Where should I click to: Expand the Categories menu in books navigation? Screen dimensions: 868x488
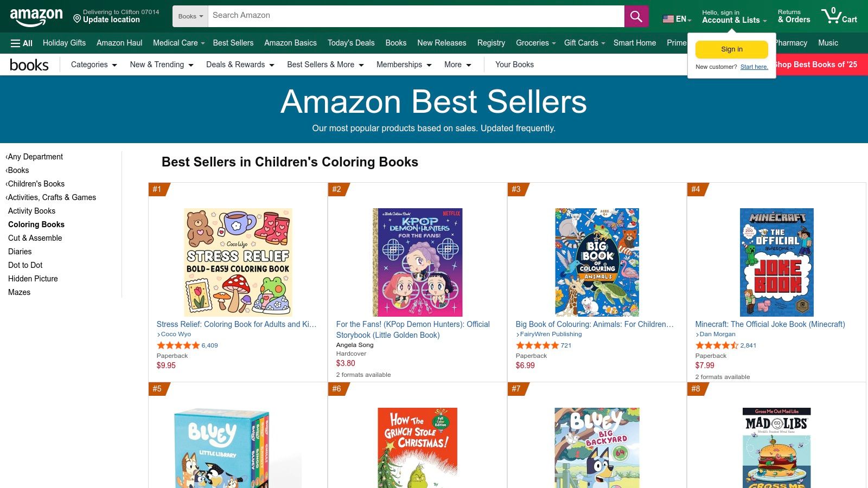click(93, 65)
